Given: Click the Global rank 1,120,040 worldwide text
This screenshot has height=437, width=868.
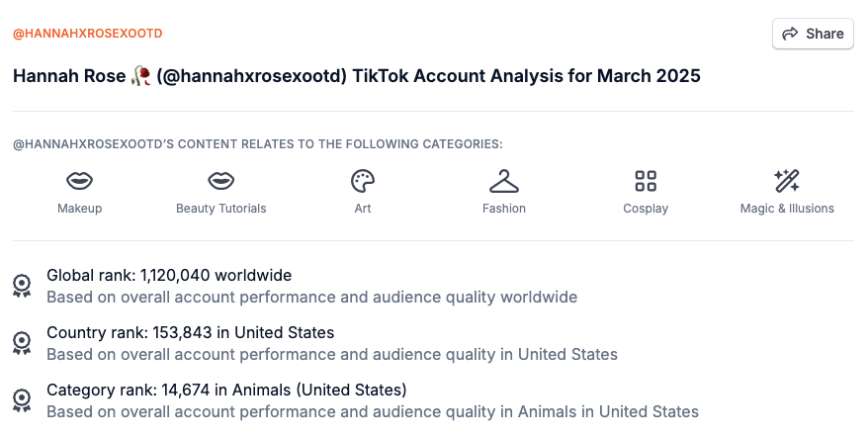Looking at the screenshot, I should click(x=169, y=275).
